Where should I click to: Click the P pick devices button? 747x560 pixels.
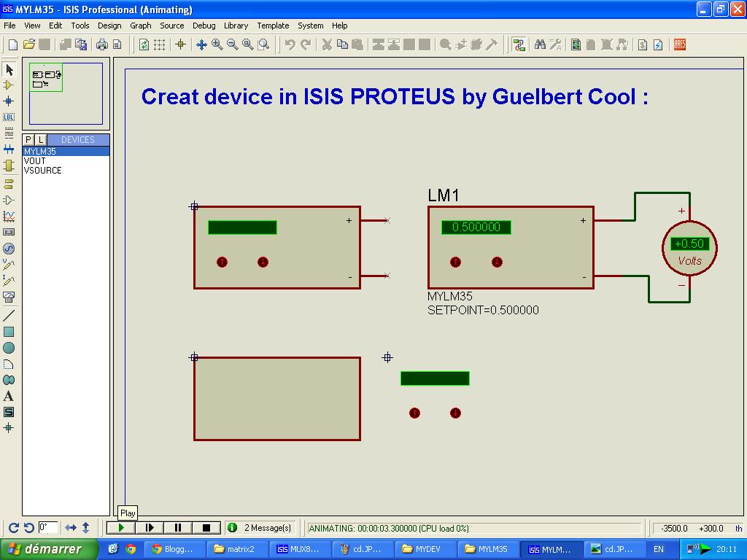point(28,139)
